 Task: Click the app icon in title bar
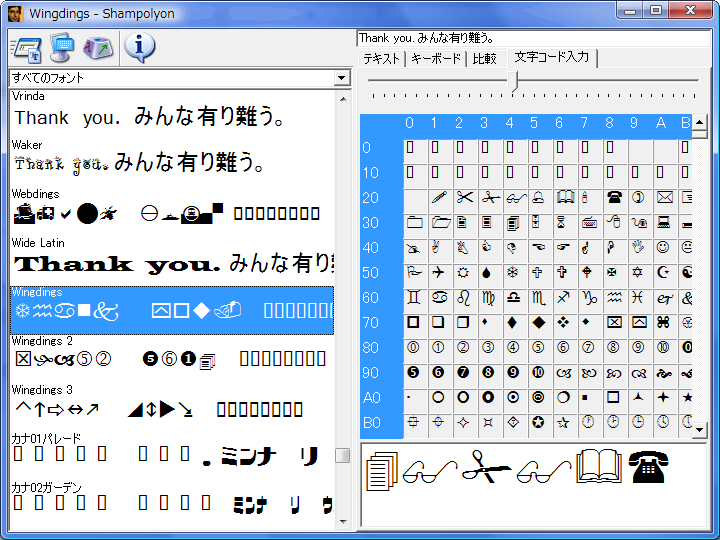[15, 13]
